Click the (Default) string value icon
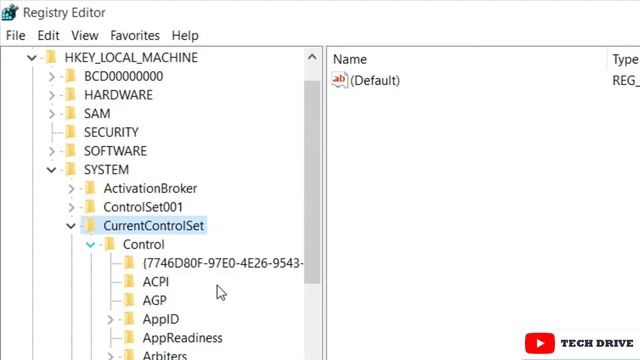640x360 pixels. click(x=340, y=80)
